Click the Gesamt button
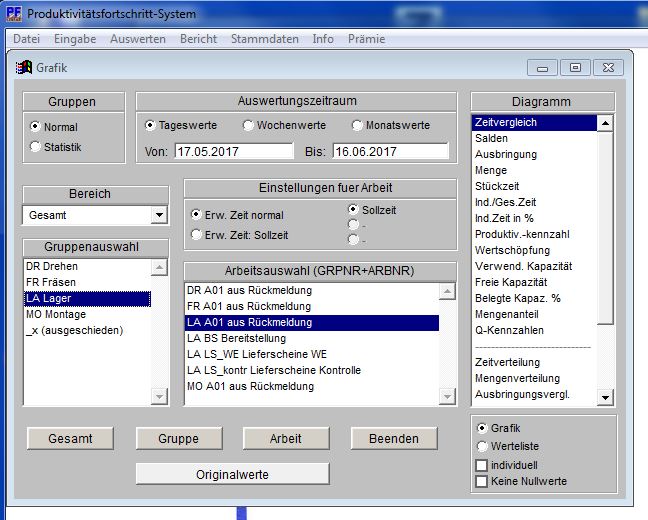648x520 pixels. point(69,439)
